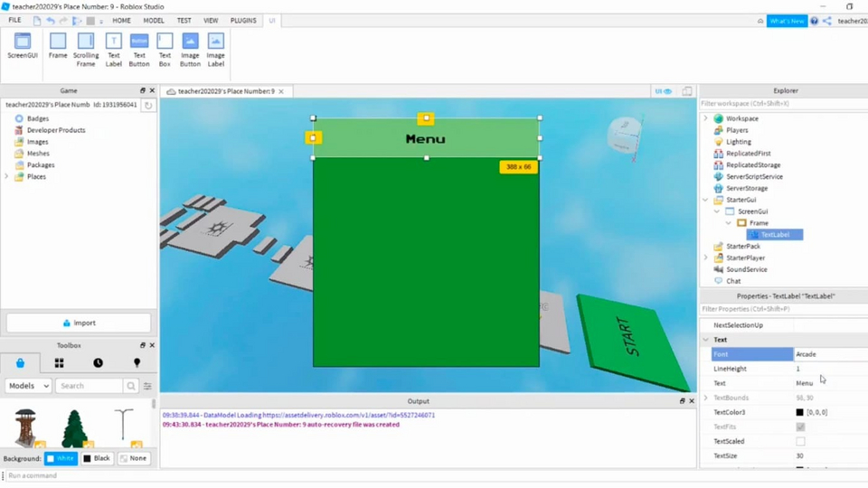Refresh the Game panel asset list
The height and width of the screenshot is (488, 868).
point(147,105)
